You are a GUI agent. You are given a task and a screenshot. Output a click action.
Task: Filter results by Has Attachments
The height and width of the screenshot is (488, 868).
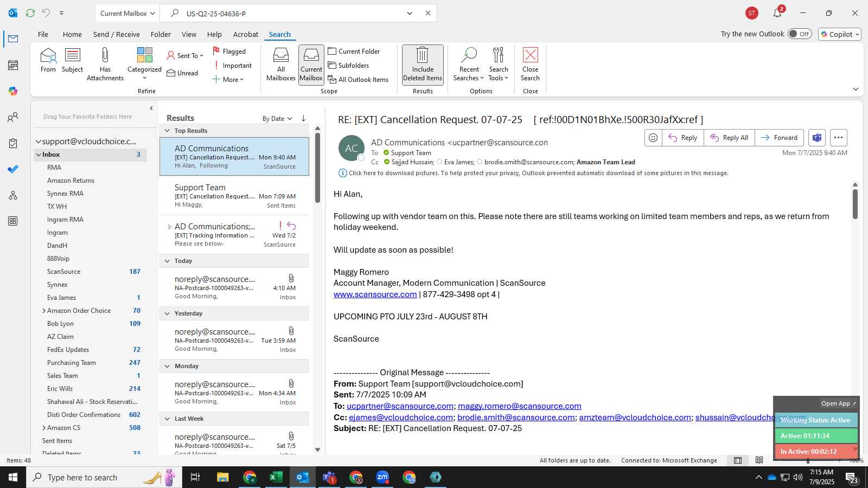tap(105, 64)
